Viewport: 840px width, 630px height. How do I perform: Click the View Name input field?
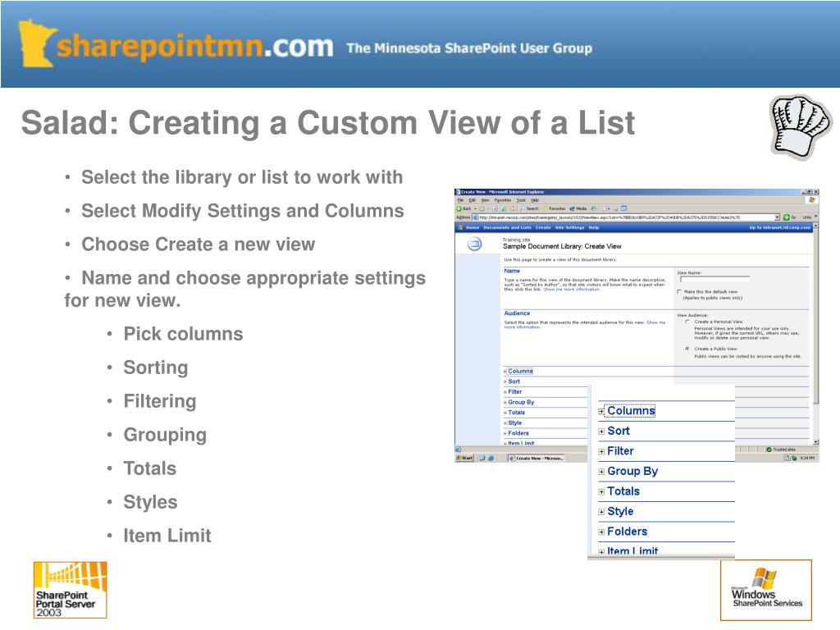[714, 279]
